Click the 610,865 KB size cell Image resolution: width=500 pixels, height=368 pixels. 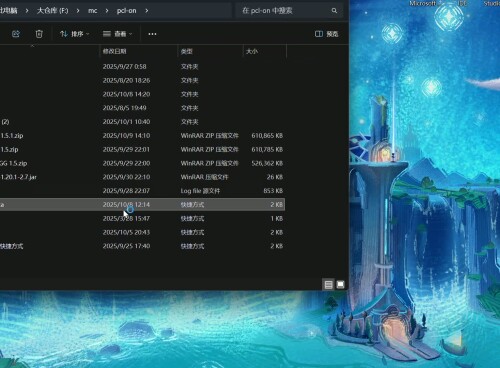tap(267, 136)
